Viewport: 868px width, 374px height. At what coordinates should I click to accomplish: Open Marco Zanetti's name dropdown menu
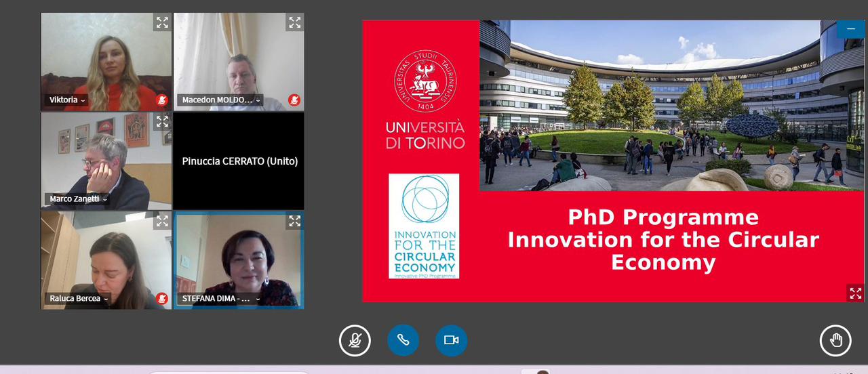(x=78, y=199)
